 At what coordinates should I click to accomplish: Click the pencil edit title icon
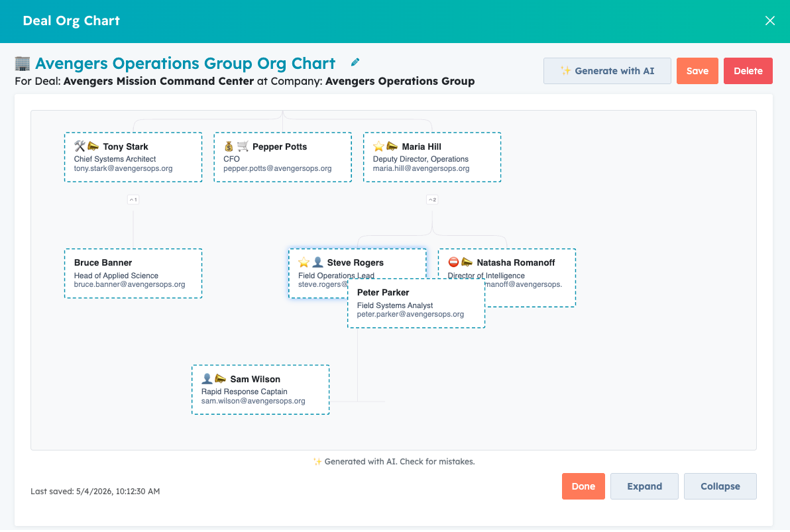(355, 62)
